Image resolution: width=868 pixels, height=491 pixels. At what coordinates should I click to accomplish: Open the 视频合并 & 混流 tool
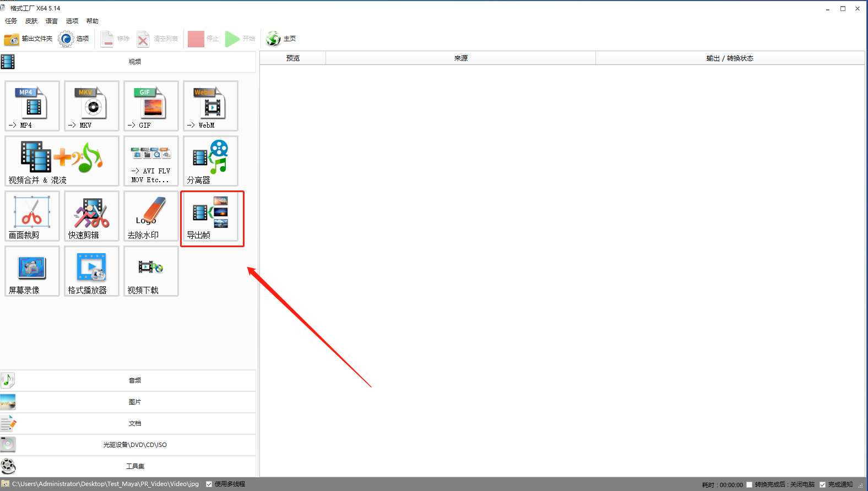pos(62,161)
